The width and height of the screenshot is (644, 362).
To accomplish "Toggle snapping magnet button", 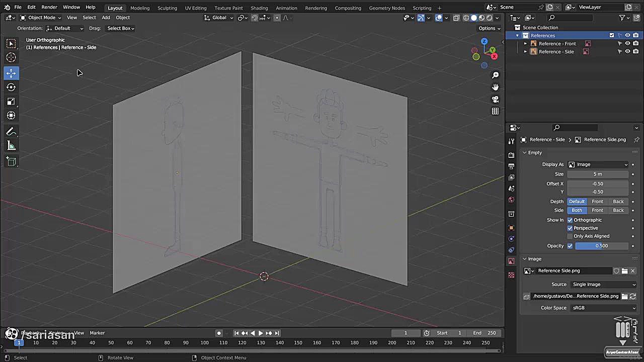I will click(255, 18).
